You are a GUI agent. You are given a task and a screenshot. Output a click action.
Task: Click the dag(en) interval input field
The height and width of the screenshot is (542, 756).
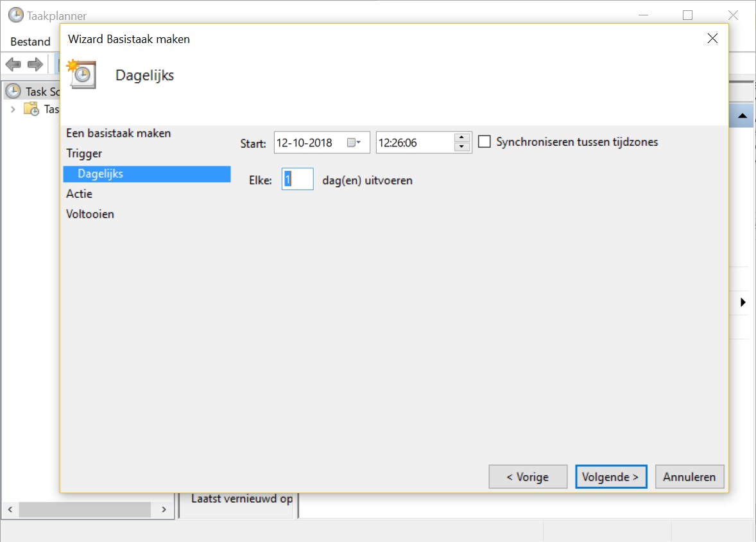tap(297, 179)
